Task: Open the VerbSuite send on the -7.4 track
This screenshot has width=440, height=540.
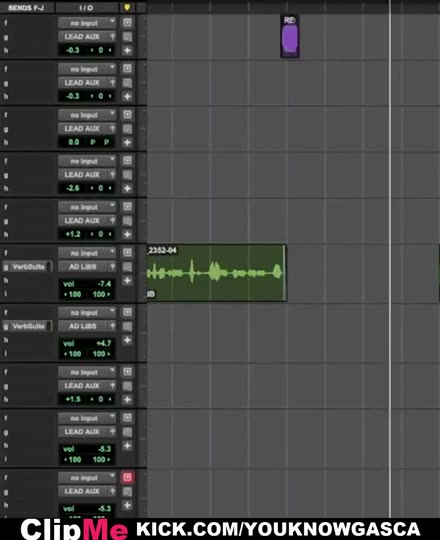Action: pyautogui.click(x=28, y=267)
